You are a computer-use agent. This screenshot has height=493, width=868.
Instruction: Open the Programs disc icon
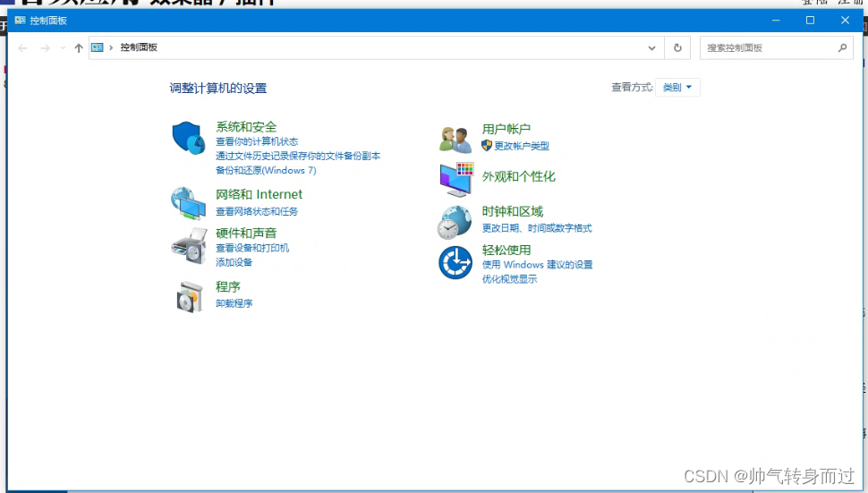click(190, 296)
